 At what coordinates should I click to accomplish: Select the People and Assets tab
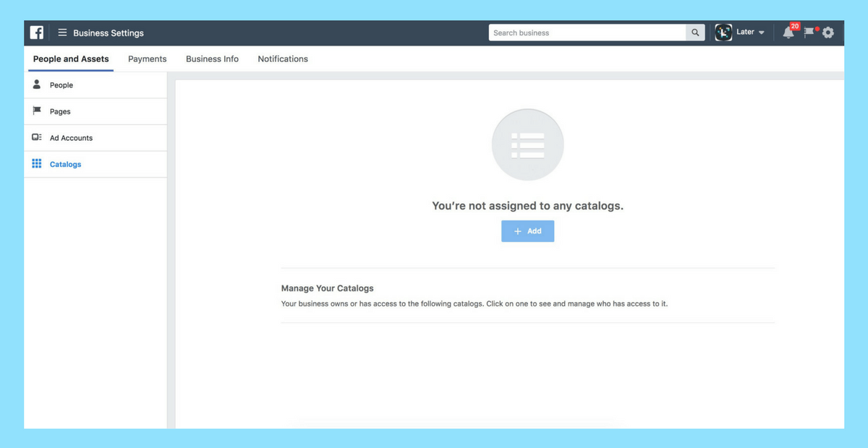pos(71,59)
